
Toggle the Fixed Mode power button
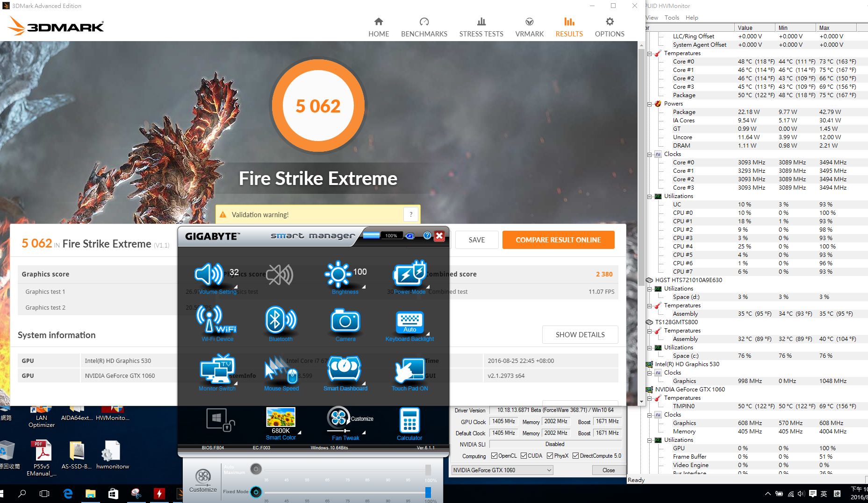(256, 492)
